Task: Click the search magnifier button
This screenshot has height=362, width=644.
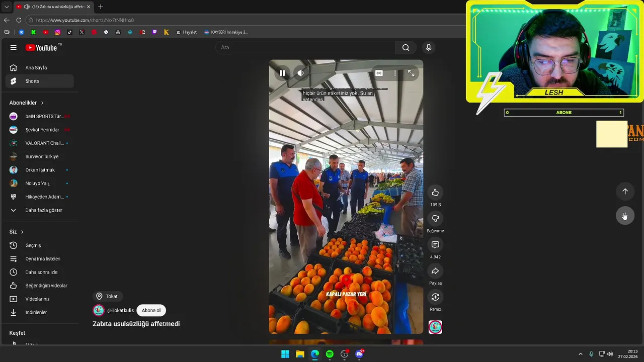Action: click(x=406, y=47)
